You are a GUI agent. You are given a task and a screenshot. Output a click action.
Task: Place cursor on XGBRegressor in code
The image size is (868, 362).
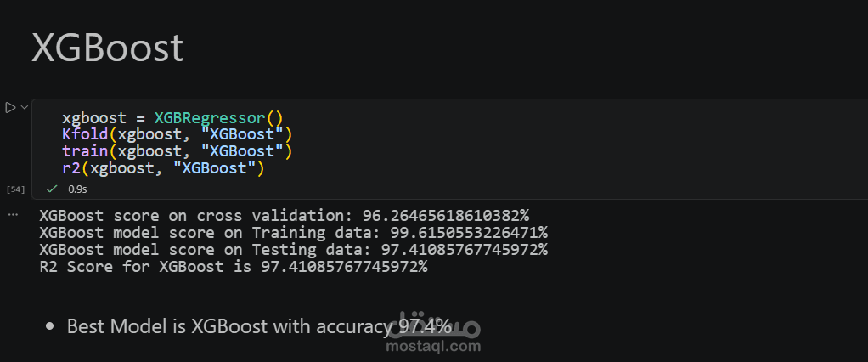210,118
